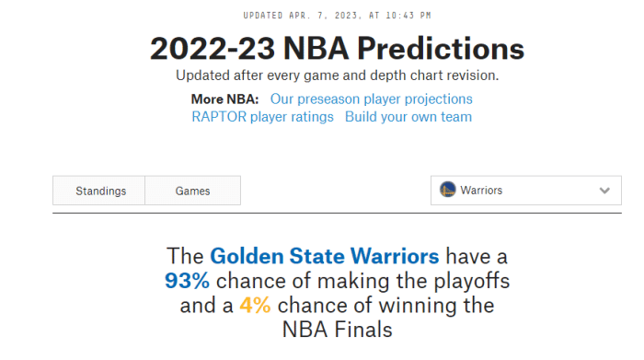The image size is (644, 360).
Task: Select the blue Golden State Warriors name
Action: point(325,256)
